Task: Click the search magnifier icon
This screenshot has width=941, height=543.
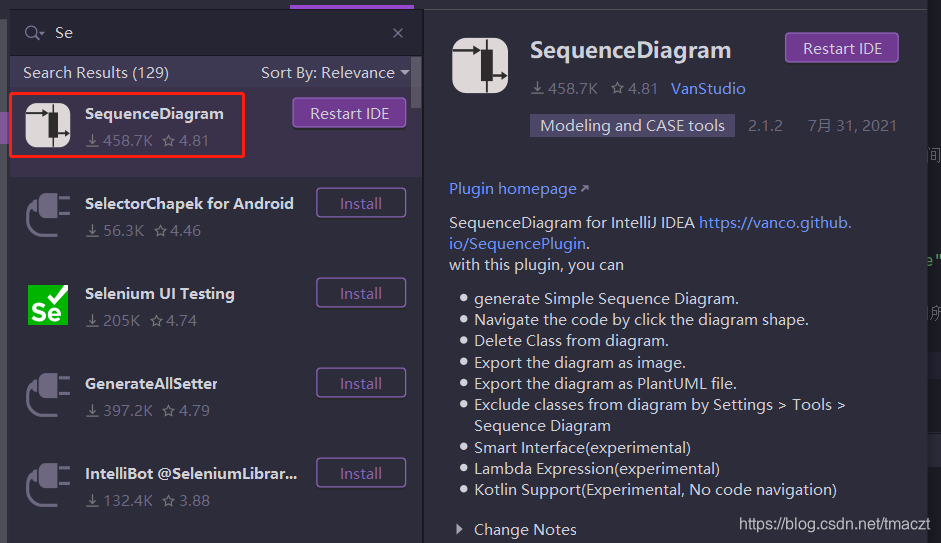Action: pyautogui.click(x=32, y=32)
